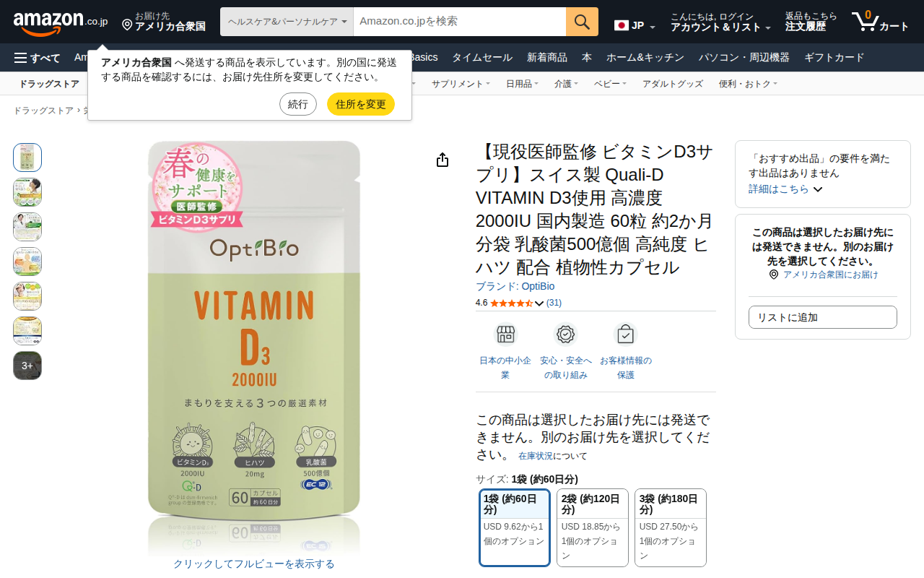Viewport: 924px width, 578px height.
Task: Click the 3+ more images thumbnail
Action: click(x=27, y=366)
